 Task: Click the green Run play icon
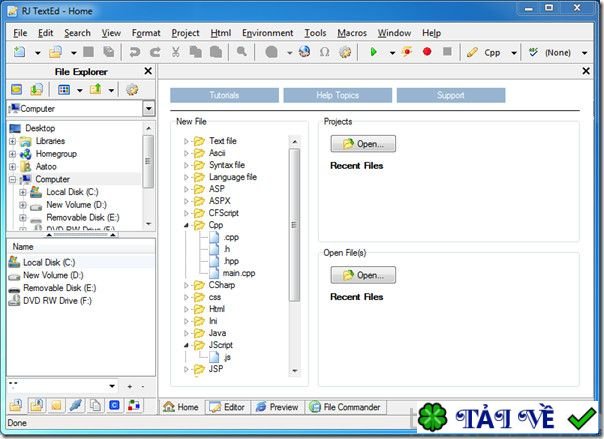pyautogui.click(x=373, y=52)
